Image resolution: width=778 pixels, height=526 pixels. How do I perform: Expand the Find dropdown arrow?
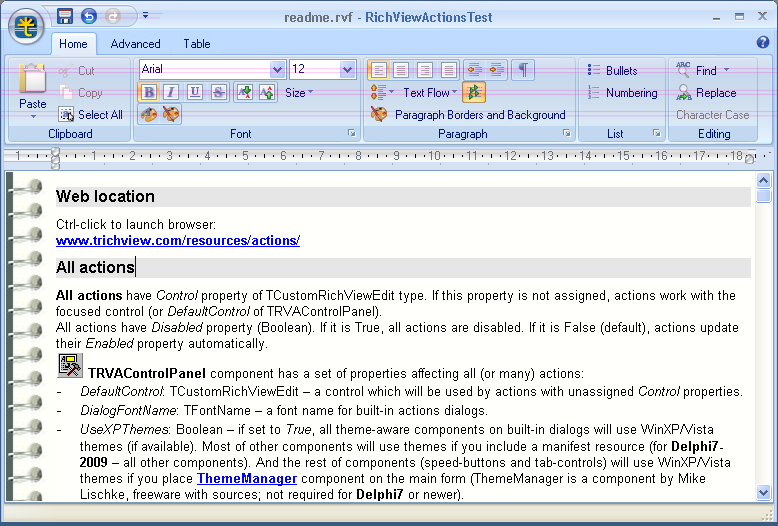(x=726, y=70)
